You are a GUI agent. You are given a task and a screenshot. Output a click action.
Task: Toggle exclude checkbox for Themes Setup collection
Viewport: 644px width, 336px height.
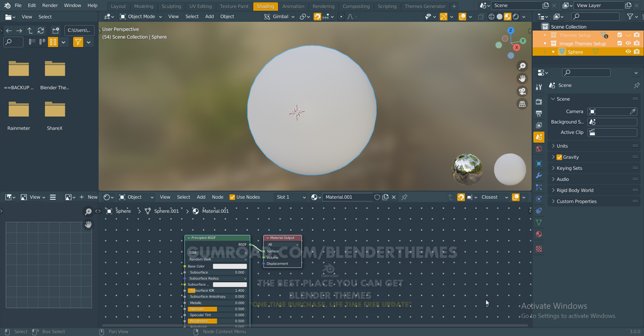click(620, 35)
